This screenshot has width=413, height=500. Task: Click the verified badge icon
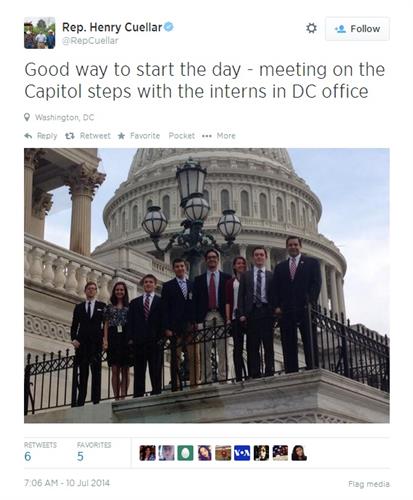tap(169, 27)
